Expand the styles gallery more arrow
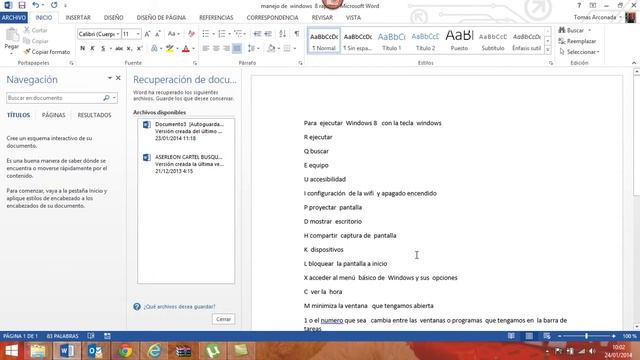The width and height of the screenshot is (640, 360). 548,50
